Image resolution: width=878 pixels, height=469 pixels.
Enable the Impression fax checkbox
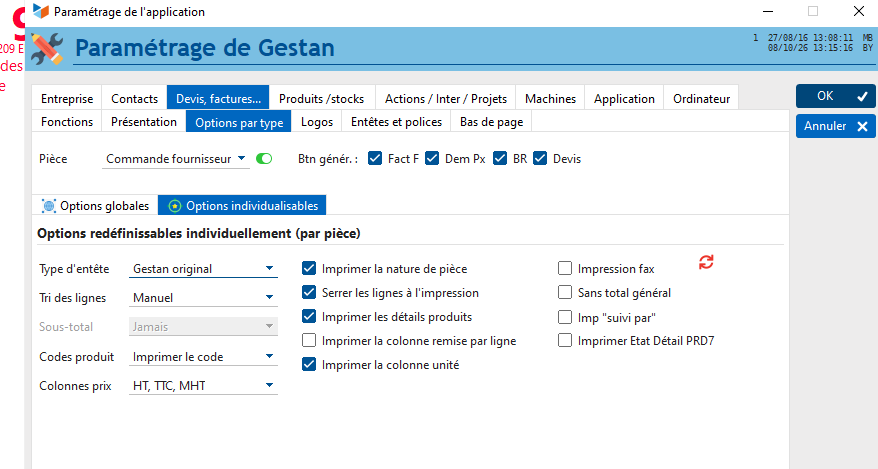pos(565,268)
